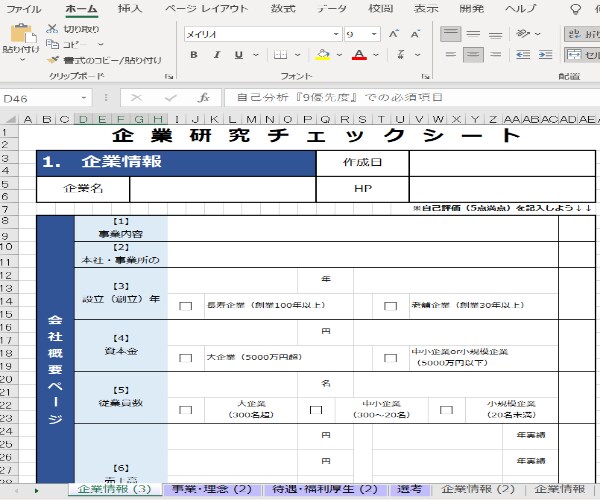
Task: Switch to the 数式 ribbon tab
Action: pos(283,8)
